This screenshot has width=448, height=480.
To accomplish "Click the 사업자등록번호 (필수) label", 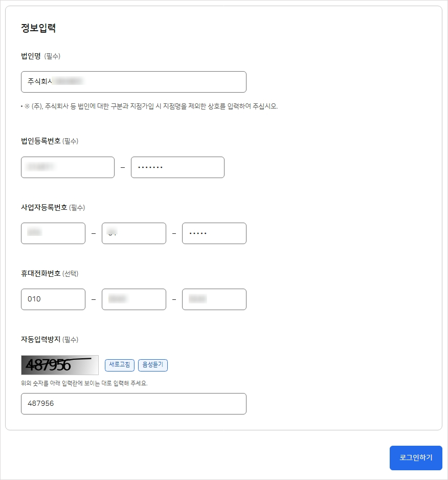I will click(x=53, y=207).
